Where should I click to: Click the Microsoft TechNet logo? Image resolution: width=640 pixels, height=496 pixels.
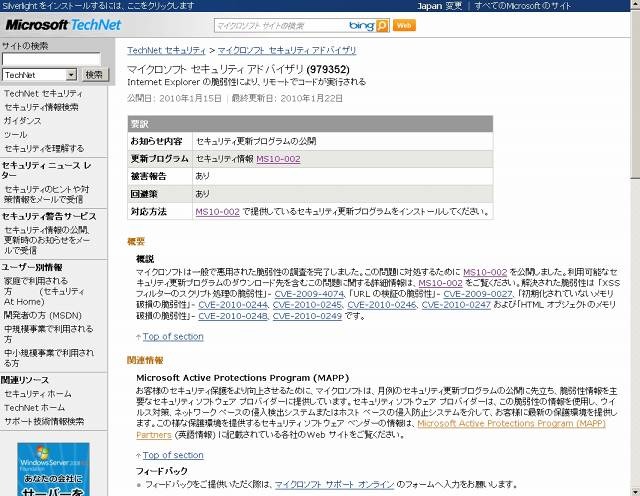coord(64,25)
